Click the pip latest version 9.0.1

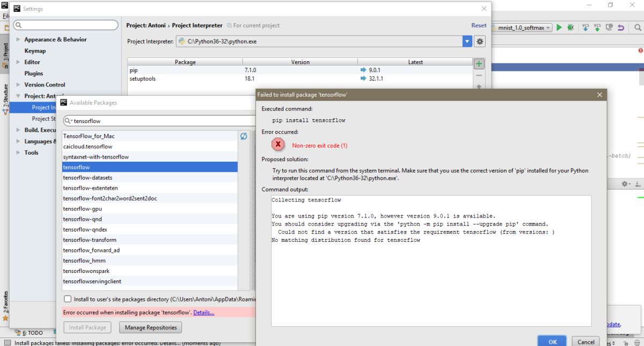click(x=375, y=70)
